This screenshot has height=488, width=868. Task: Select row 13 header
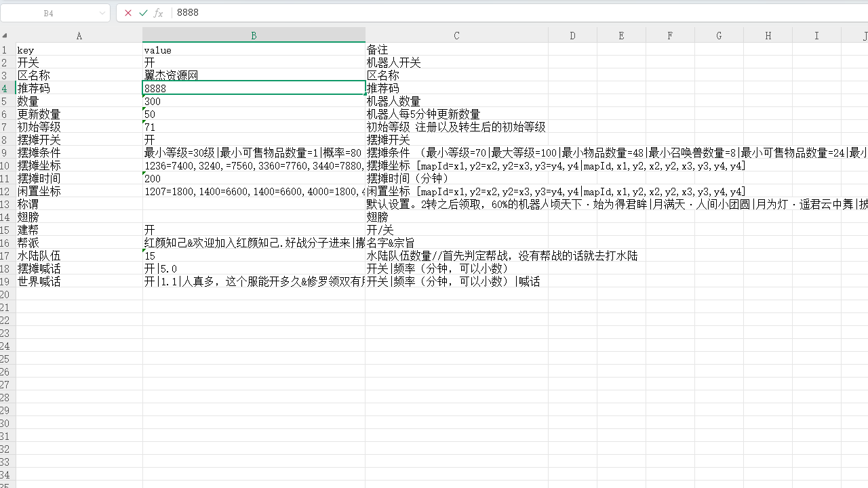tap(5, 205)
